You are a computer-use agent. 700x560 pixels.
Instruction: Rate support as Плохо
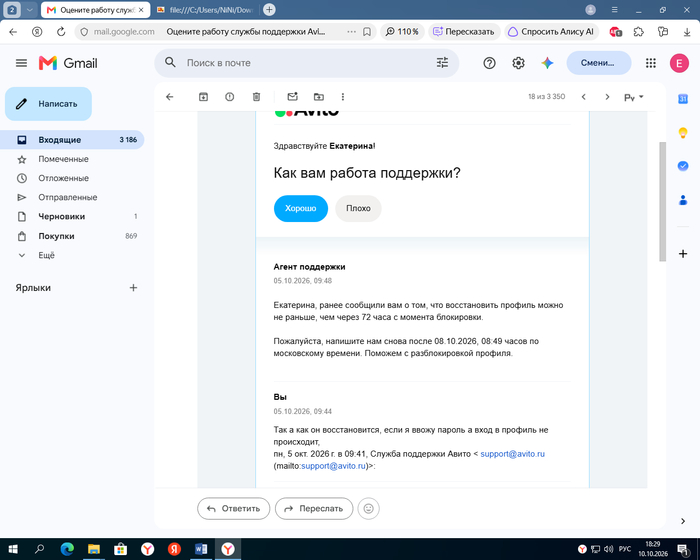point(358,209)
